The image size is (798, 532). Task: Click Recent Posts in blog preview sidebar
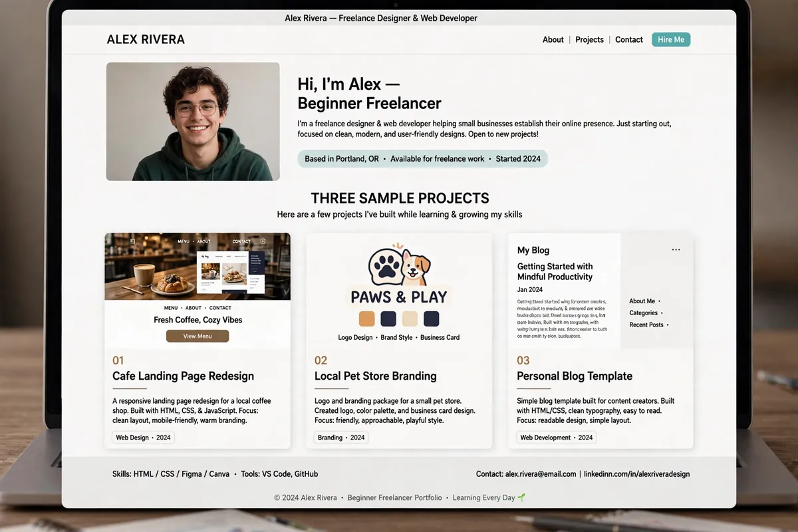[x=646, y=325]
